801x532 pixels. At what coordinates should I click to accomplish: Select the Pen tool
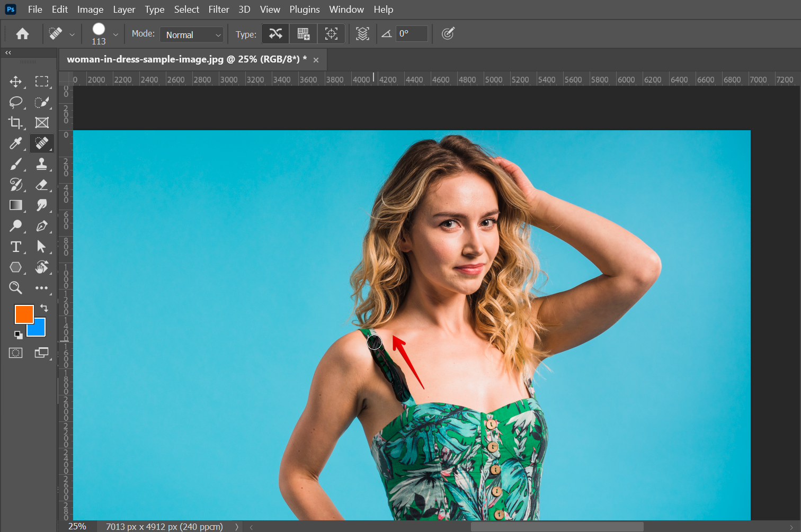click(x=41, y=226)
